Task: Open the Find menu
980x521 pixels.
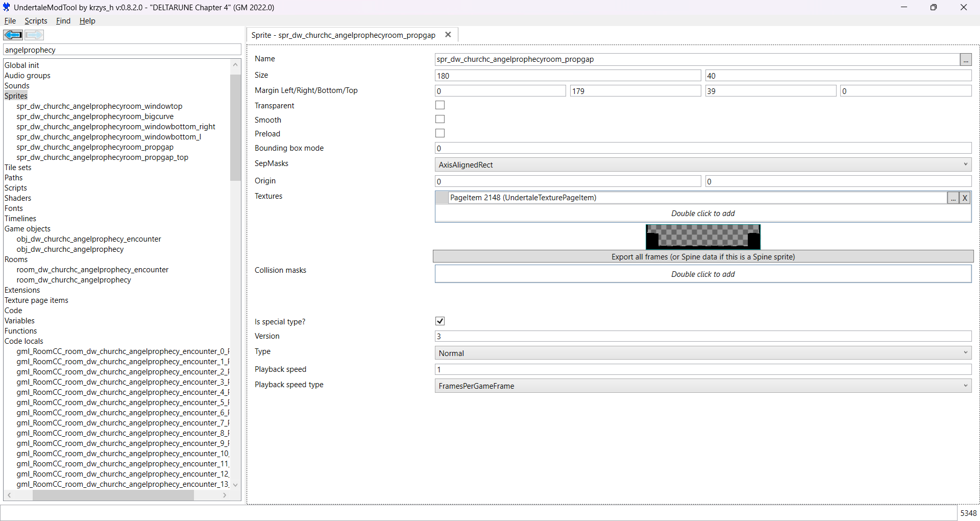Action: pos(63,21)
